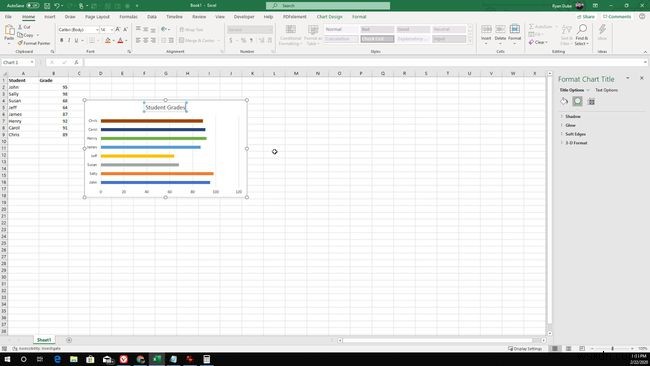The image size is (650, 366).
Task: Switch to the Chart Design tab
Action: [330, 17]
